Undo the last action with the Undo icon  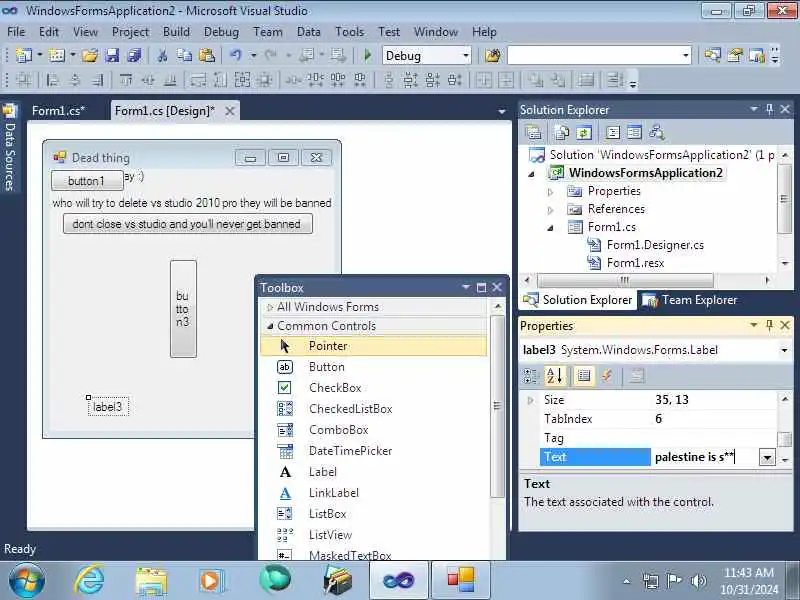coord(235,55)
